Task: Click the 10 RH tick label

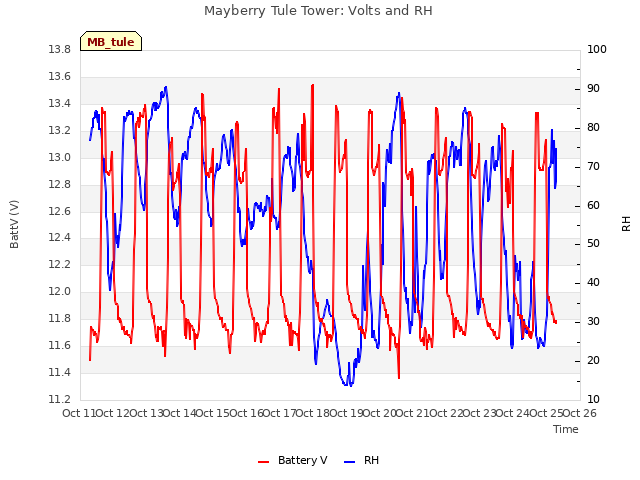Action: (593, 400)
